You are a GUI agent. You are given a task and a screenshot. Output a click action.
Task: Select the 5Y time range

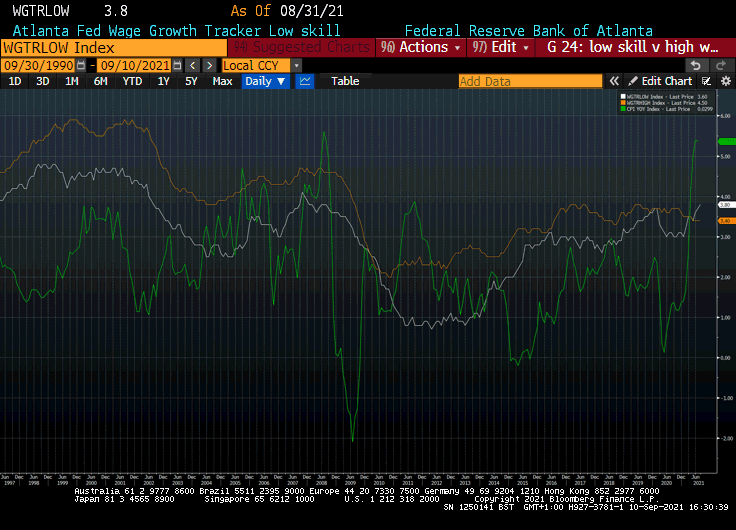point(190,81)
